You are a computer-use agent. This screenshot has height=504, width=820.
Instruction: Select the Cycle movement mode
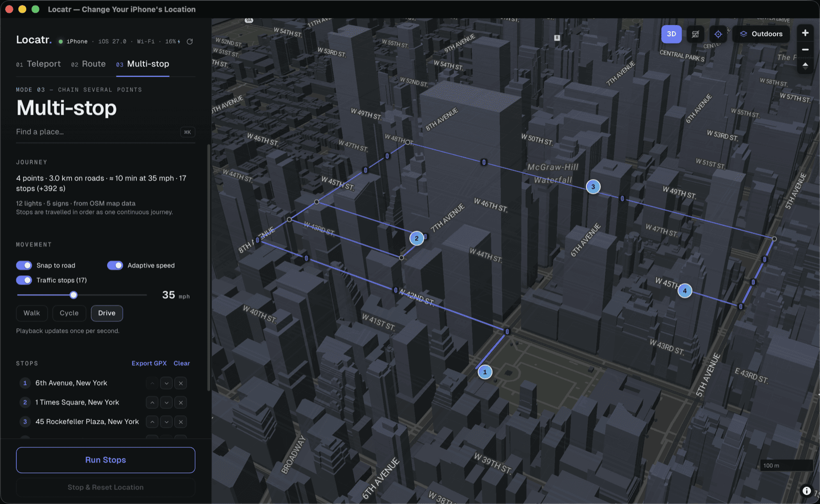[69, 313]
